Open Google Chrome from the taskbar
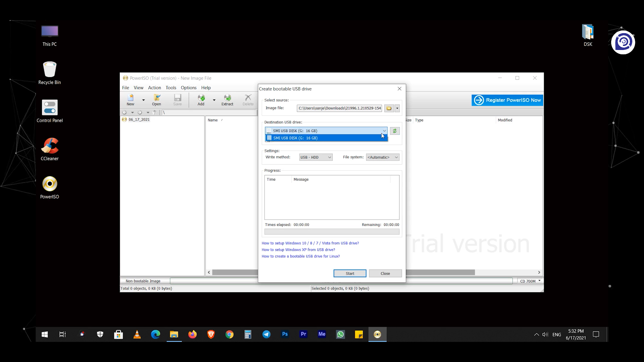The width and height of the screenshot is (644, 362). click(x=229, y=335)
